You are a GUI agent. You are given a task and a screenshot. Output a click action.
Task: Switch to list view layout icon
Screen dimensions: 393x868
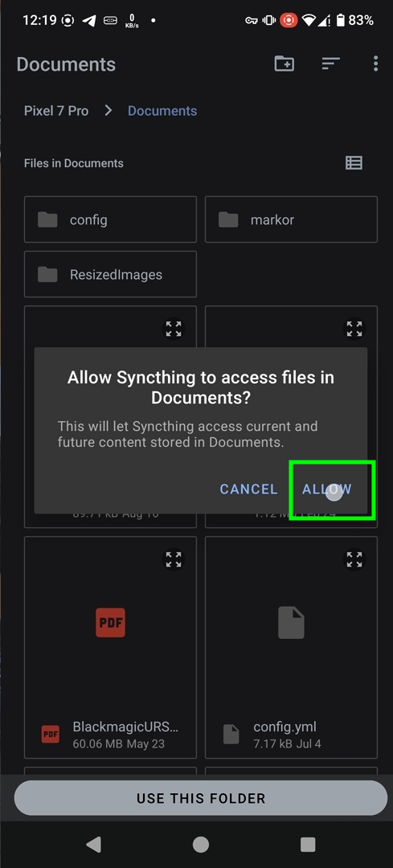(x=354, y=162)
